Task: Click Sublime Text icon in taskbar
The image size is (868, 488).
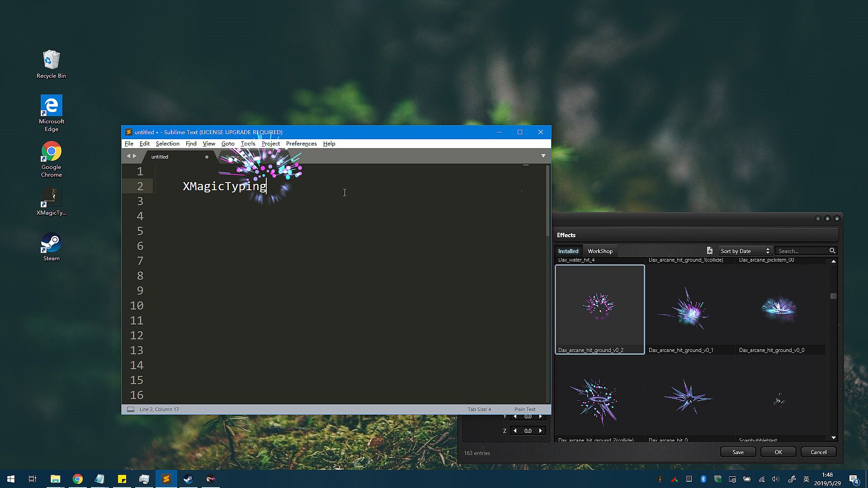Action: pos(166,479)
